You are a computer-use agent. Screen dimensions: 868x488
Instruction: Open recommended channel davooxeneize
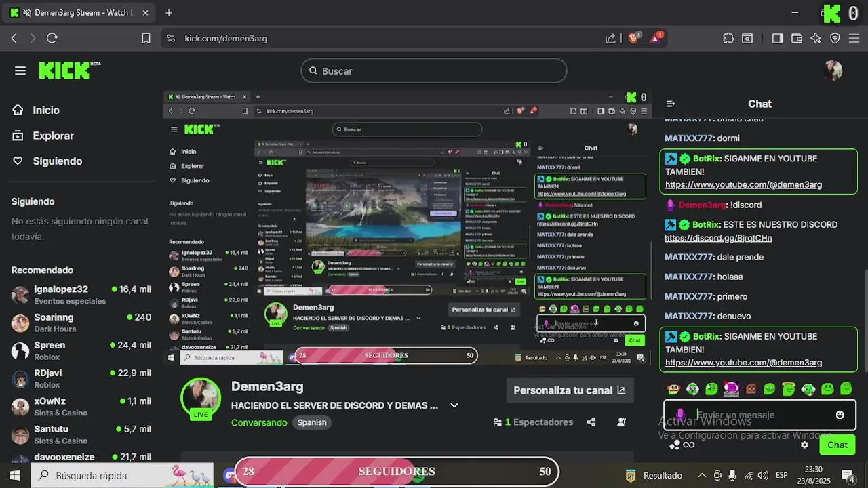(x=81, y=457)
